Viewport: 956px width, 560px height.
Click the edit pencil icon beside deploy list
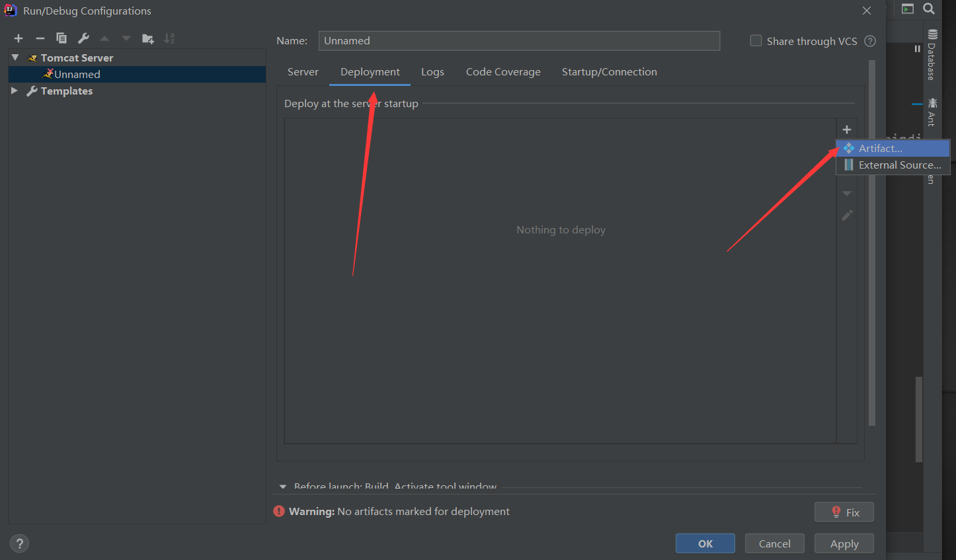(x=847, y=216)
